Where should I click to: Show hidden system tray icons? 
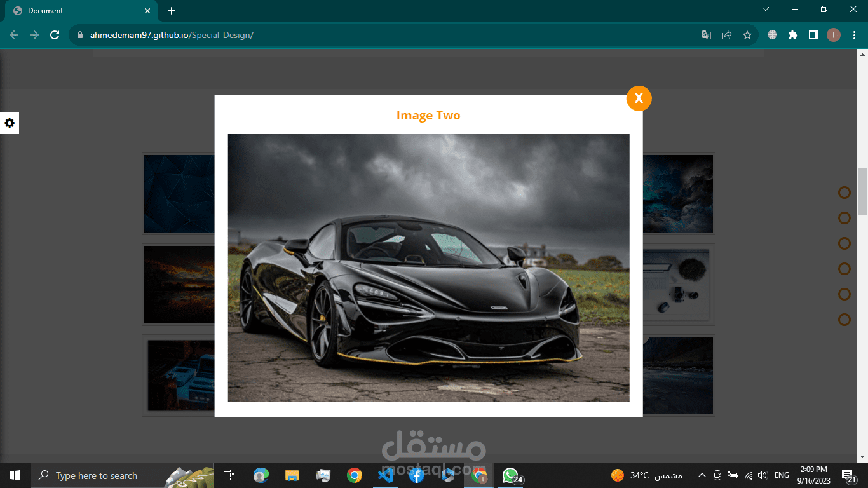[x=702, y=475]
